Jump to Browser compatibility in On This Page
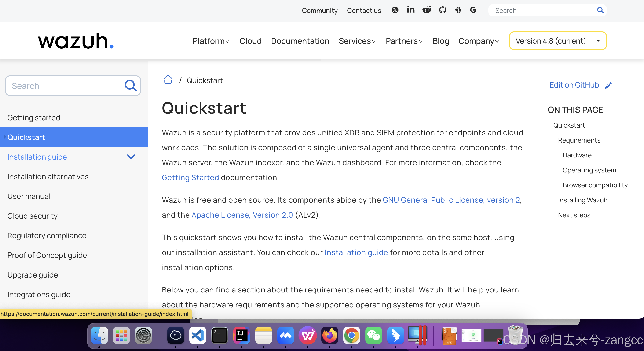The width and height of the screenshot is (644, 351). point(595,185)
